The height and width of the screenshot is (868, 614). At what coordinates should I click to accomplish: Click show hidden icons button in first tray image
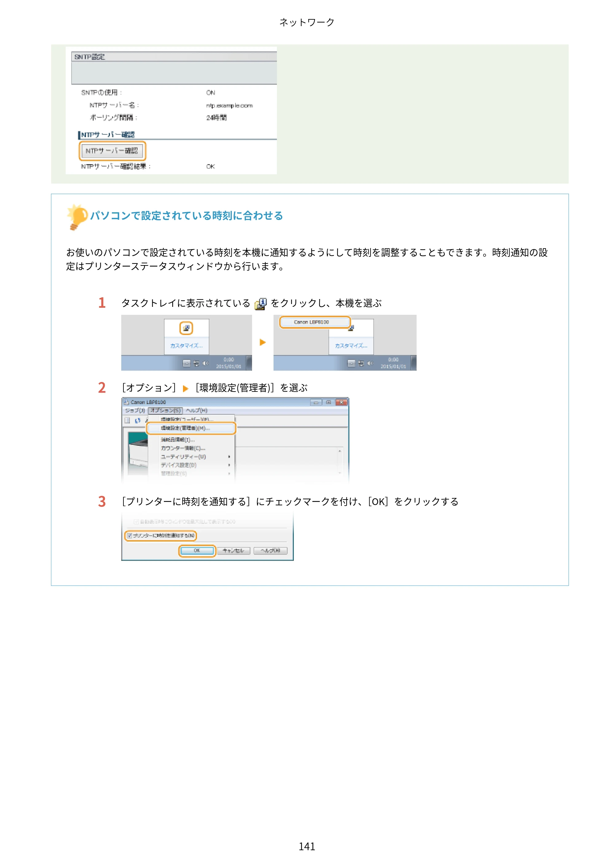pos(187,363)
